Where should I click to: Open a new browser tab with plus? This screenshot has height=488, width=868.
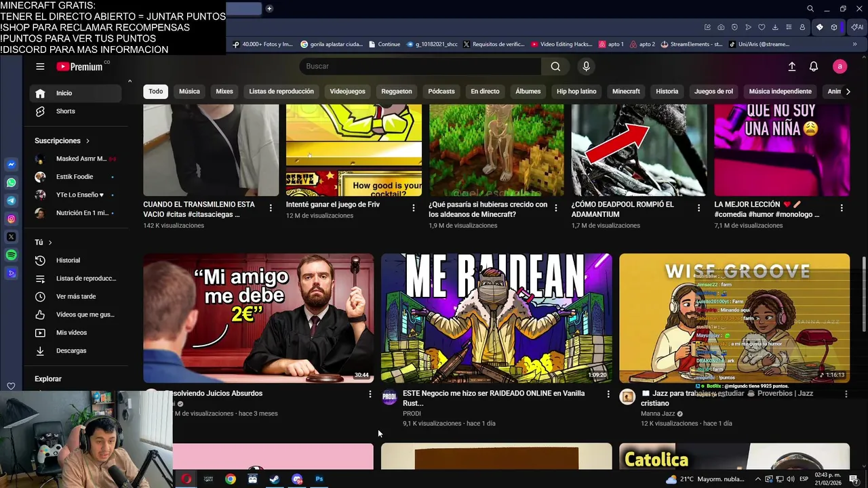pyautogui.click(x=269, y=9)
